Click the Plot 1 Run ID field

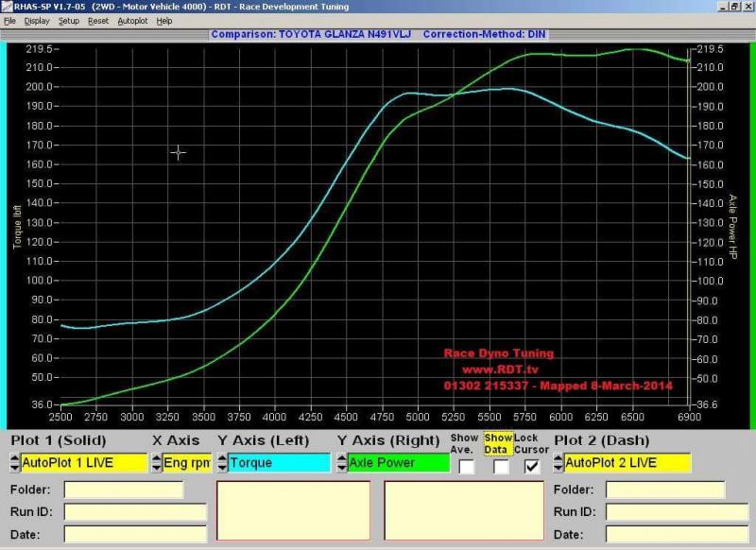click(x=134, y=512)
